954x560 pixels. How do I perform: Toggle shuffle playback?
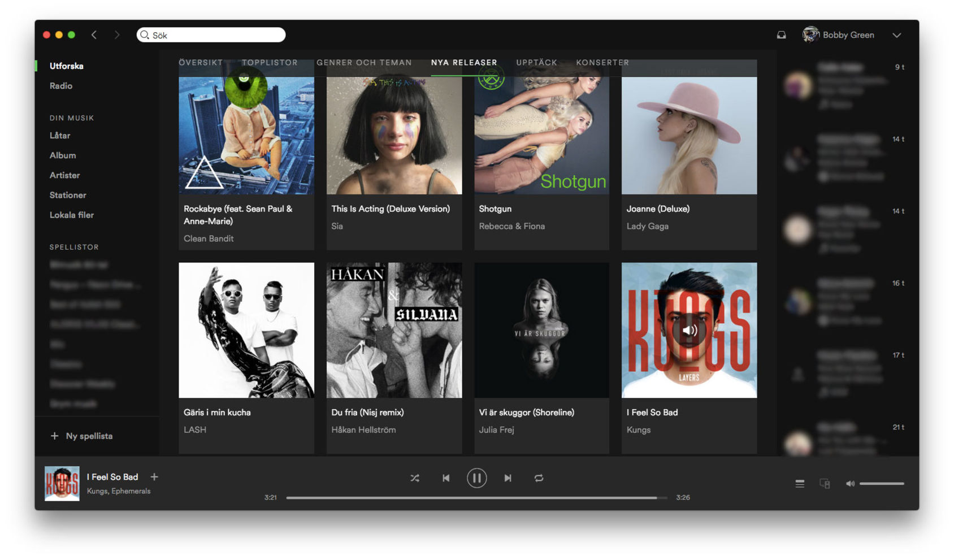(x=415, y=478)
